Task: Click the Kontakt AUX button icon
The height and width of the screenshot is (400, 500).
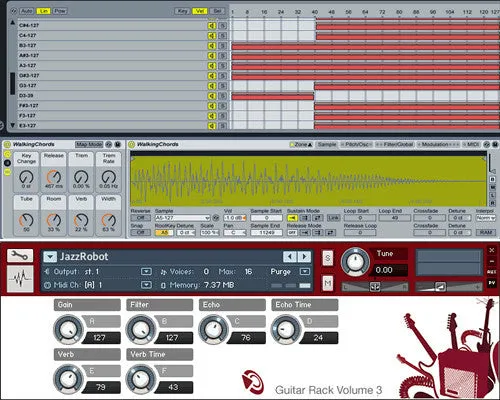Action: point(492,272)
